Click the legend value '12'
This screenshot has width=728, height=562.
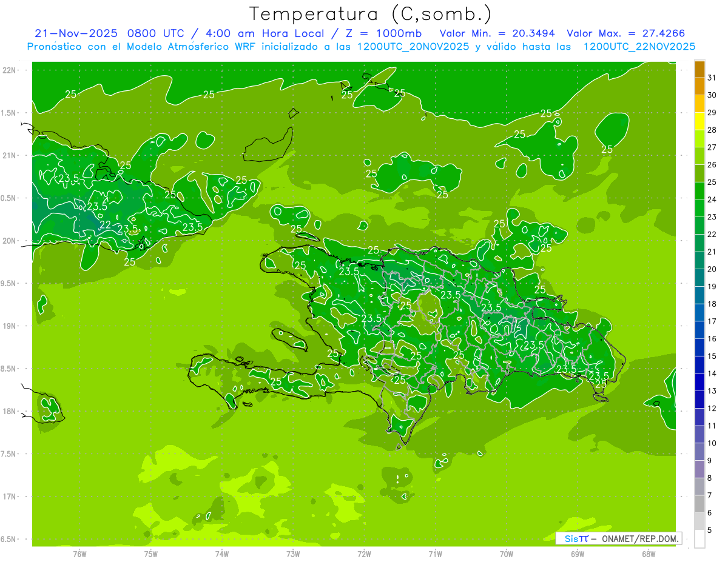click(x=712, y=408)
